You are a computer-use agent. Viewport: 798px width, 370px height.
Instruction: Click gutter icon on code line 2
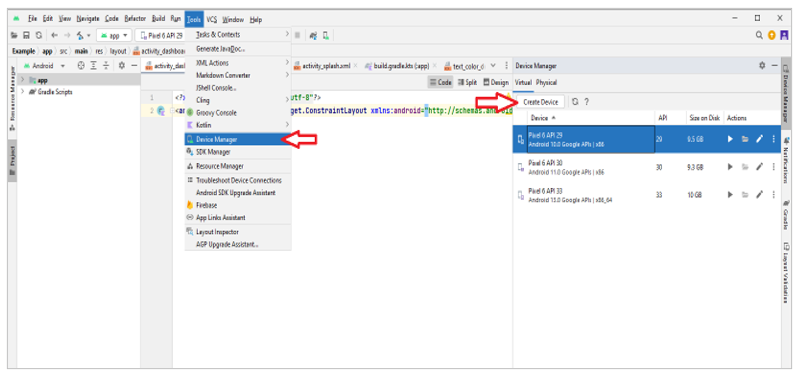(161, 110)
